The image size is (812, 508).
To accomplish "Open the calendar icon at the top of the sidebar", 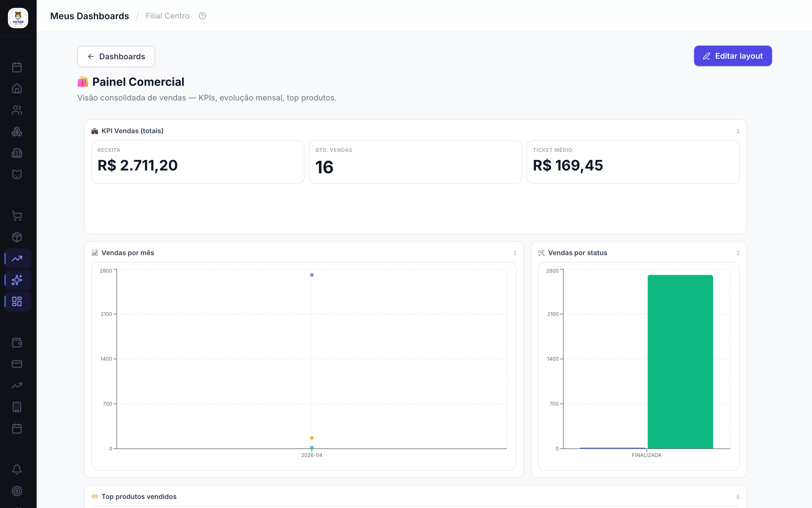I will pyautogui.click(x=17, y=67).
